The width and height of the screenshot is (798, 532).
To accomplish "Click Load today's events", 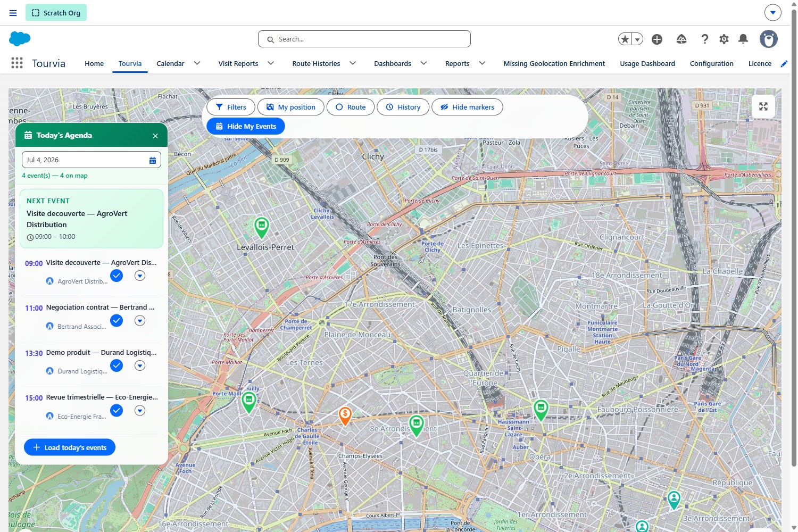I will tap(70, 447).
